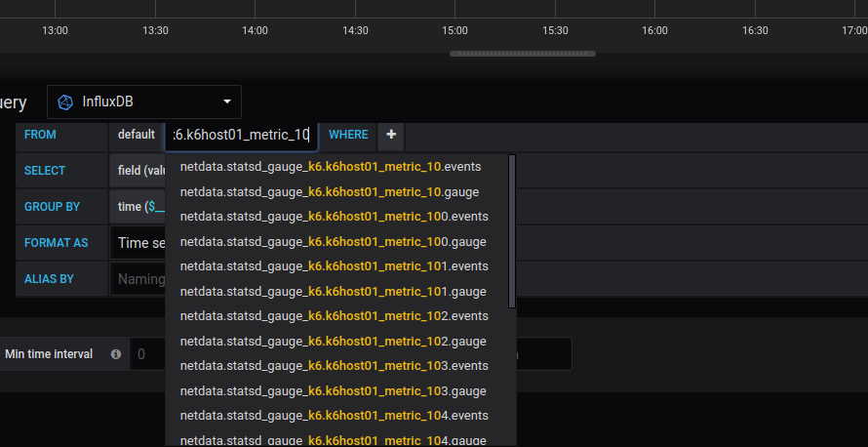Click the SELECT row label
The height and width of the screenshot is (447, 868).
click(61, 171)
